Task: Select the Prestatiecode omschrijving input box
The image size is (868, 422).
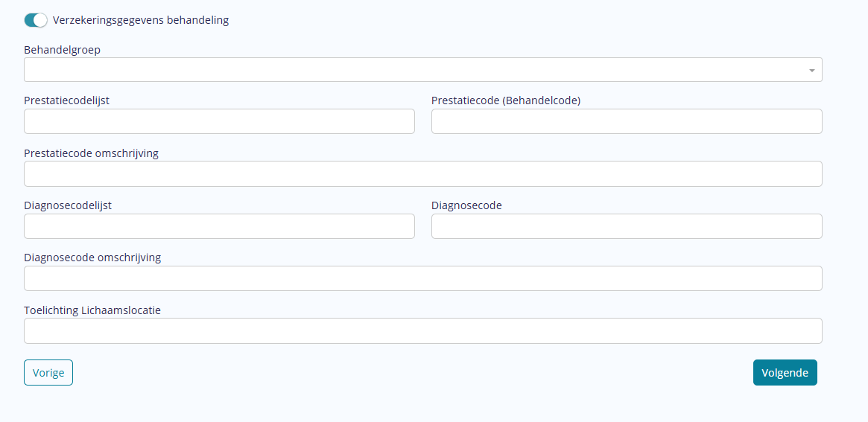Action: coord(422,174)
